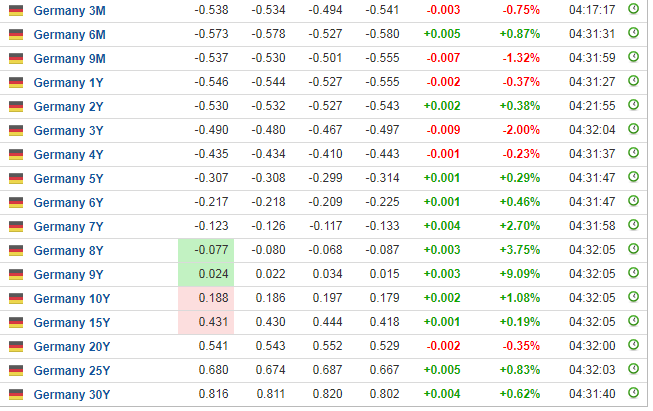Open the Germany 8Y bond link
This screenshot has width=653, height=411.
click(x=68, y=251)
